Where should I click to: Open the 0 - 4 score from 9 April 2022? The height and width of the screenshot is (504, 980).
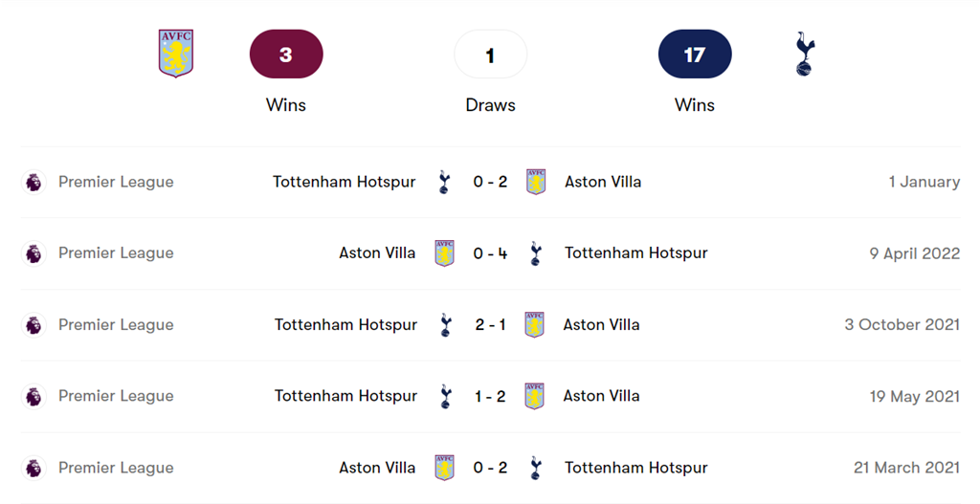(x=490, y=253)
